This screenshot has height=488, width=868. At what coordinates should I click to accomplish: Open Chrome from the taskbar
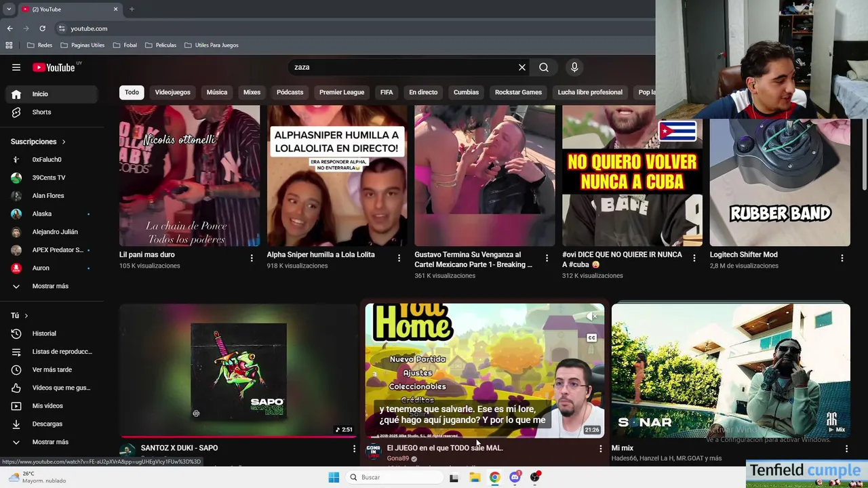495,477
